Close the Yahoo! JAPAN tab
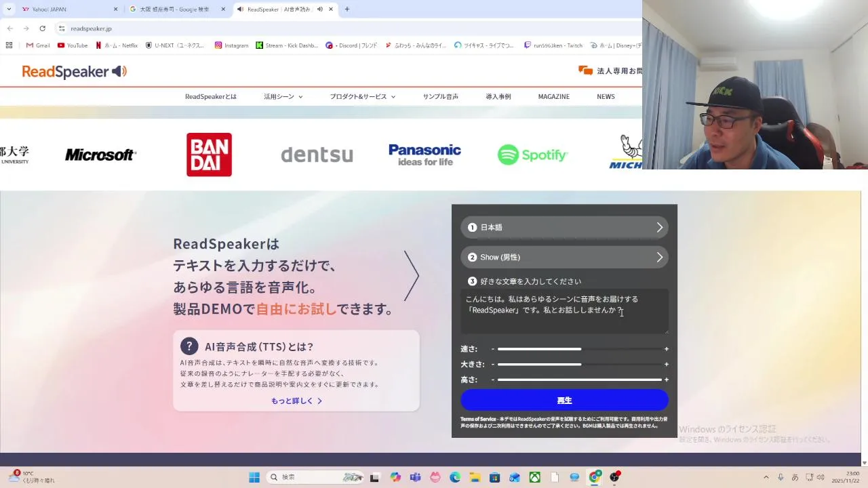Viewport: 868px width, 488px height. 115,9
